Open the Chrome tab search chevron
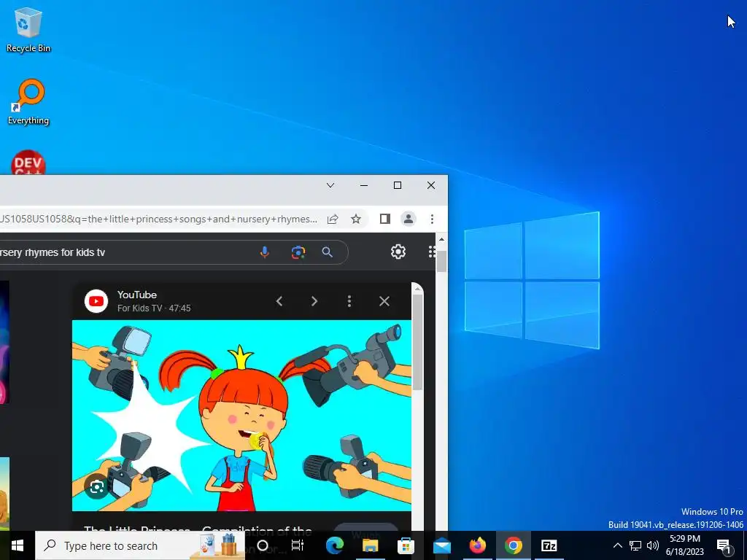The width and height of the screenshot is (747, 560). (330, 185)
